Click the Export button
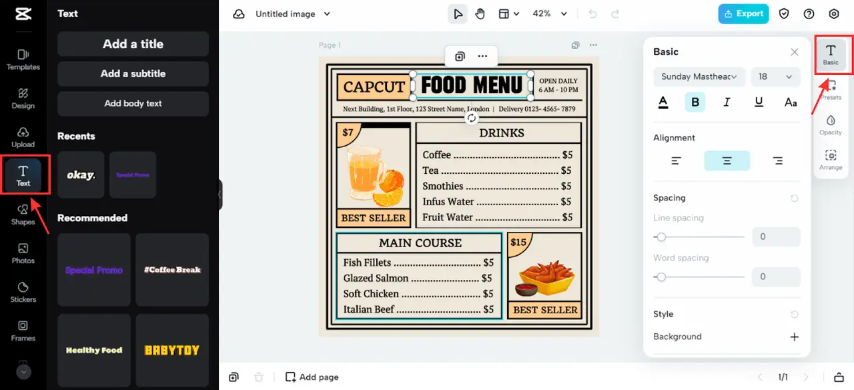Screen dimensions: 854x390 click(743, 14)
